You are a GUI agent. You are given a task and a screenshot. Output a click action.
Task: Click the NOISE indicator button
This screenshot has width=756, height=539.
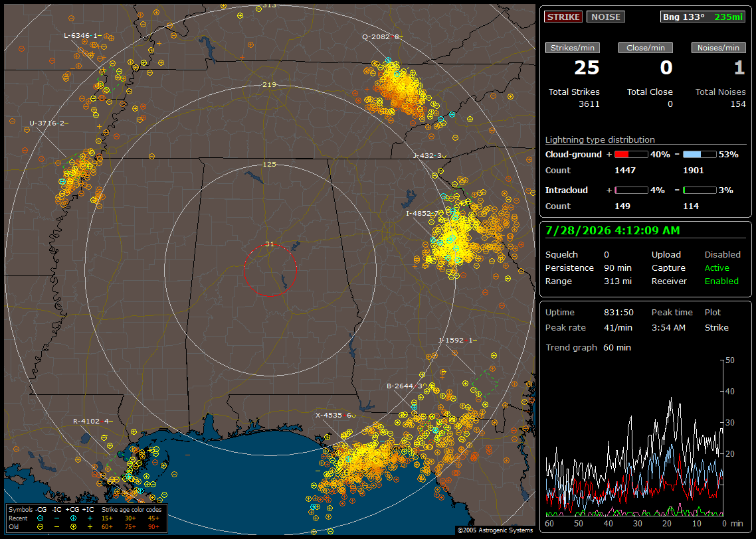(606, 17)
